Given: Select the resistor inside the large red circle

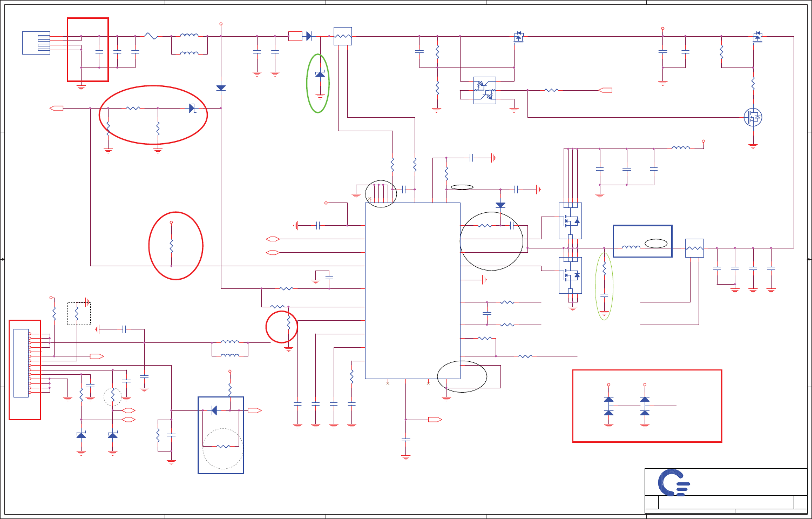Looking at the screenshot, I should coord(171,246).
